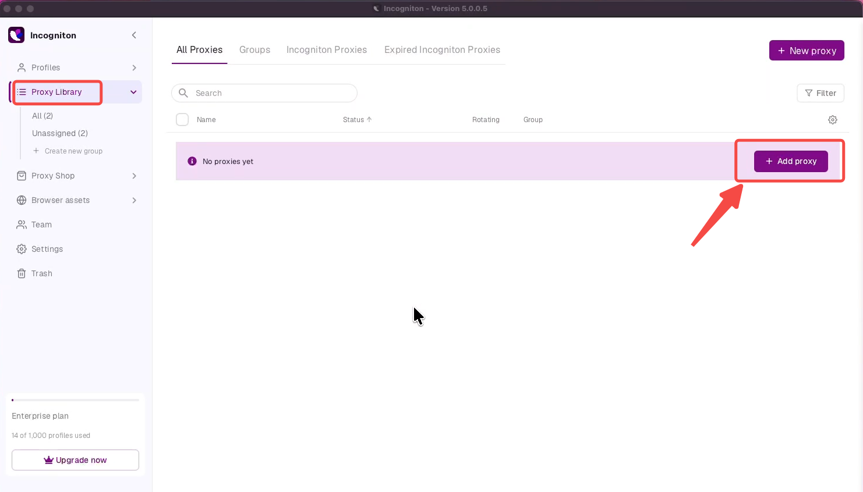Image resolution: width=863 pixels, height=492 pixels.
Task: Click the 14 of 1,000 profiles used text
Action: (51, 435)
